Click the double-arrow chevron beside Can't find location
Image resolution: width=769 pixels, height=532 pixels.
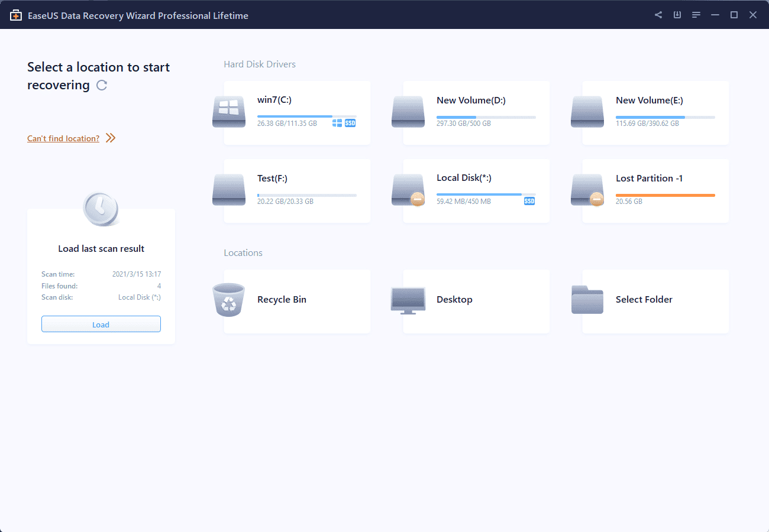tap(110, 138)
